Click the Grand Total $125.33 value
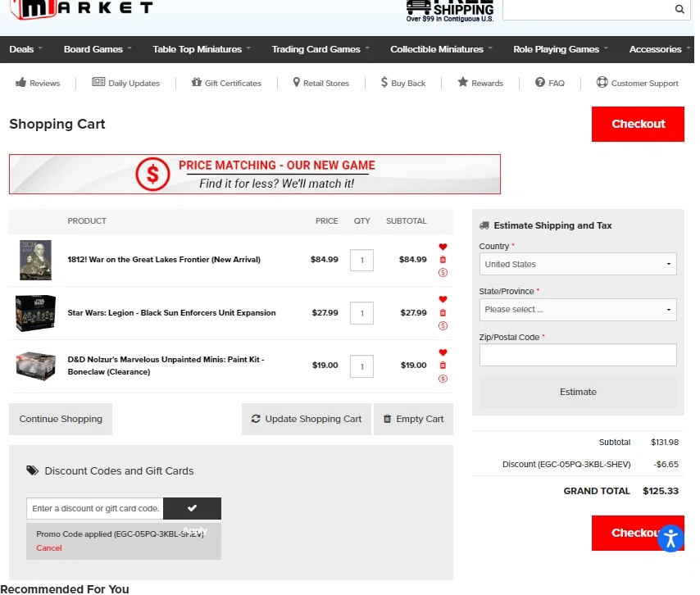The height and width of the screenshot is (595, 700). pos(661,491)
